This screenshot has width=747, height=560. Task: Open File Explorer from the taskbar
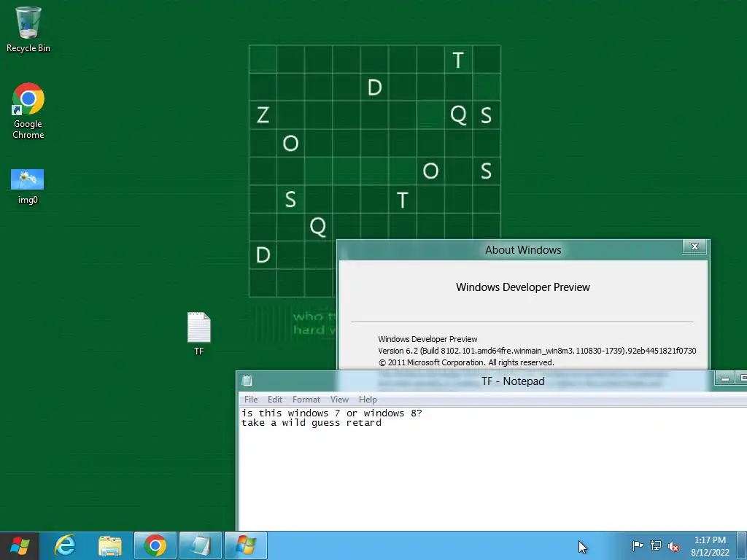point(110,545)
